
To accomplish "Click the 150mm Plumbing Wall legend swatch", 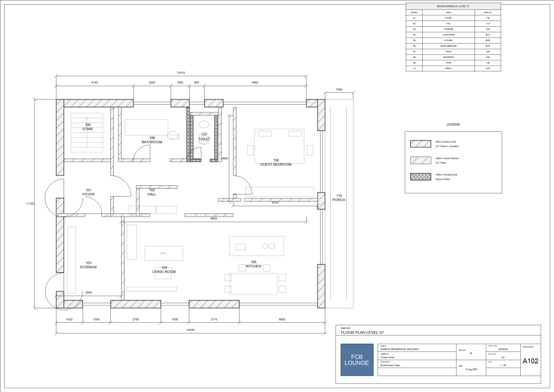I will [421, 177].
